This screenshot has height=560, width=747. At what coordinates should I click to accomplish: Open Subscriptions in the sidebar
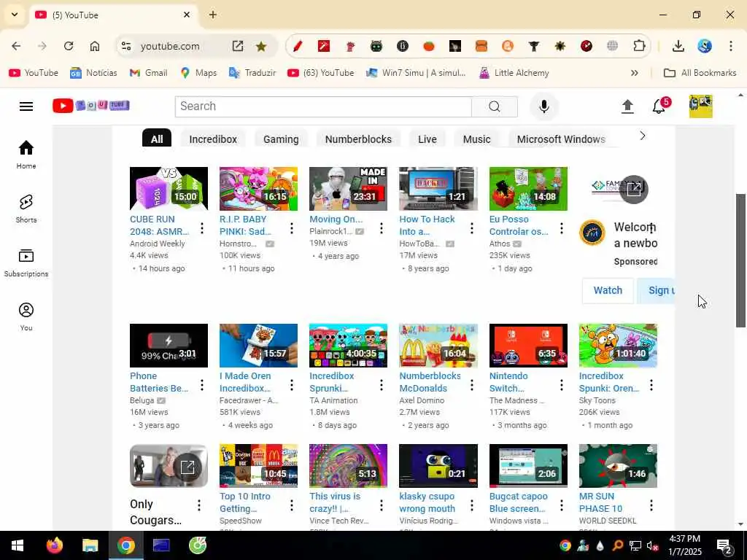(x=26, y=262)
